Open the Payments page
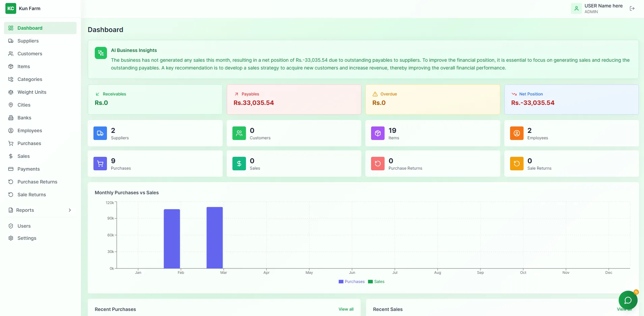Screen dimensions: 644x316 coord(40,169)
